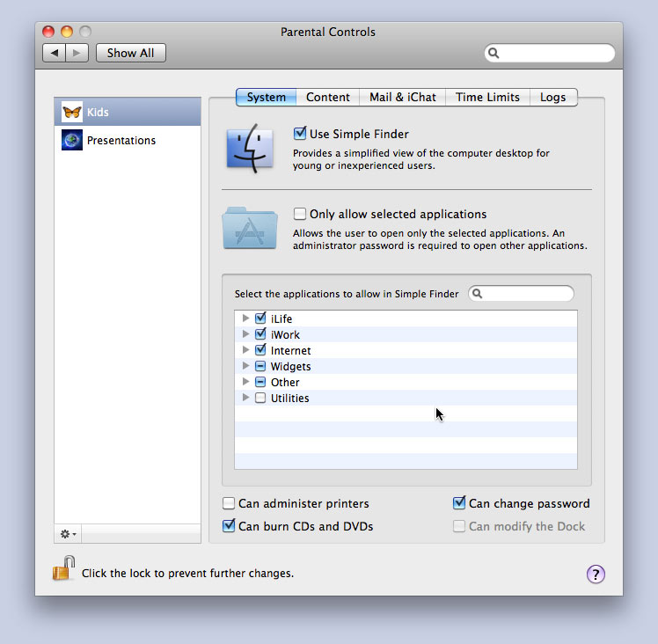Switch to the Content tab
Screen dimensions: 658x644
328,98
